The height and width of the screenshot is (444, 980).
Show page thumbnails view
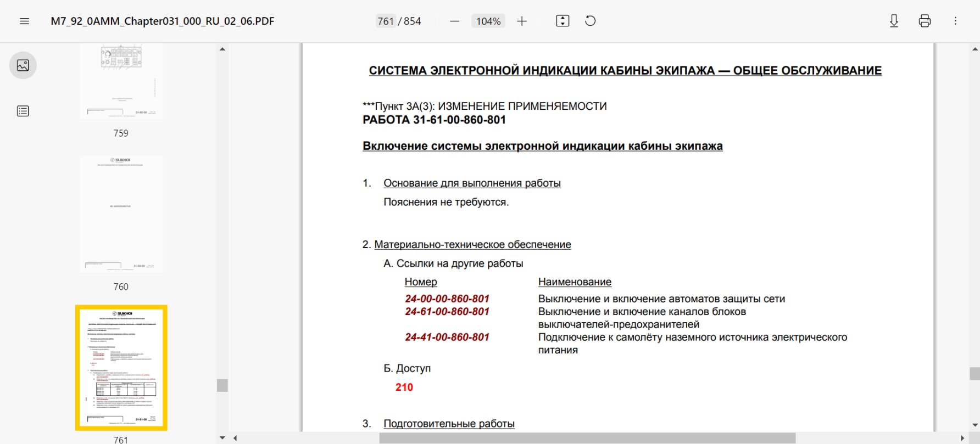(23, 65)
